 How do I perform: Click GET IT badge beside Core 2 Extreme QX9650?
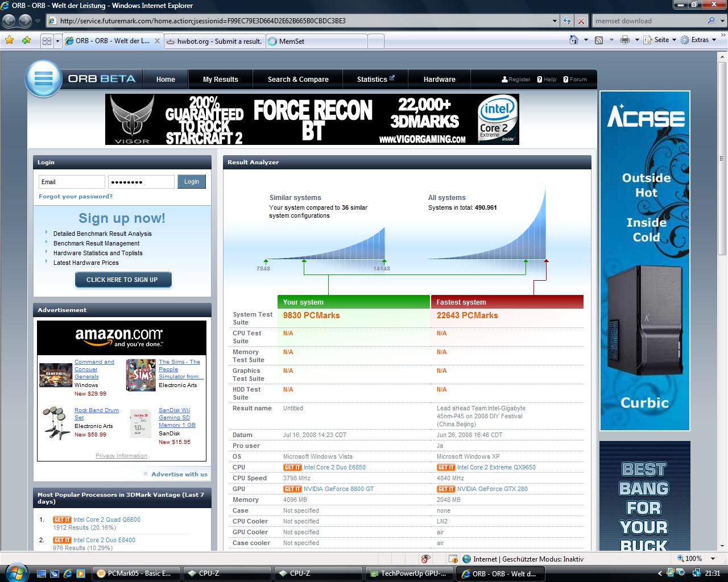click(446, 467)
